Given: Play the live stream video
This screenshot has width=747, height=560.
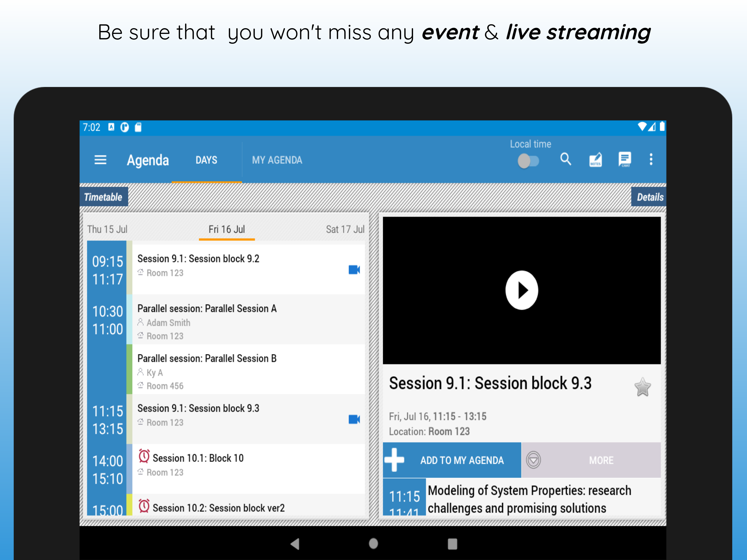Looking at the screenshot, I should [x=521, y=290].
